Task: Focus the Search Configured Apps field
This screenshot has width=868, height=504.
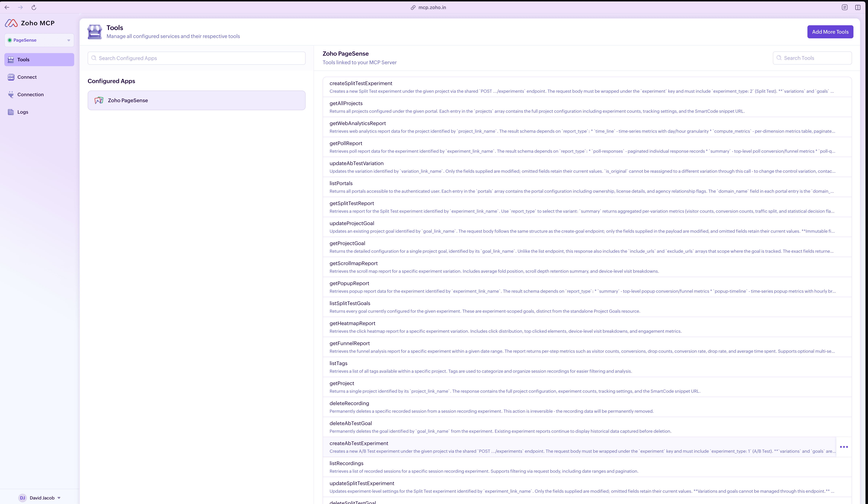Action: tap(196, 58)
